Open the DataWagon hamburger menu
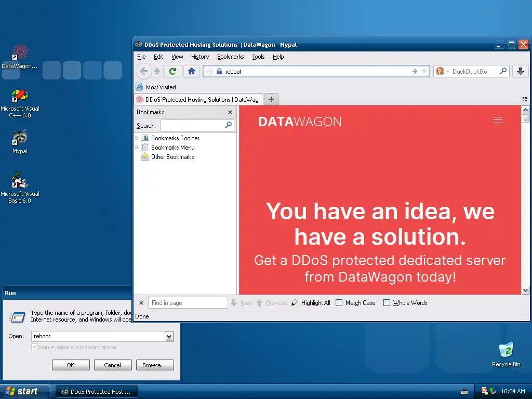This screenshot has width=532, height=399. point(498,120)
